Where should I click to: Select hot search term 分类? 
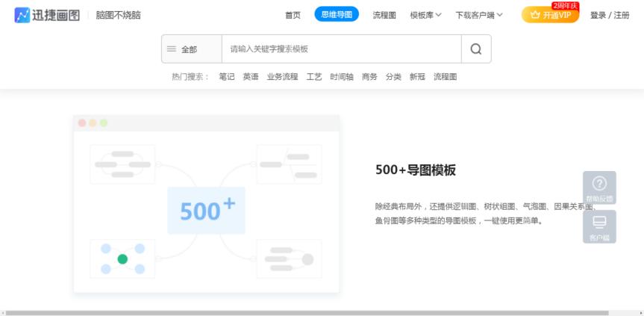[x=393, y=77]
